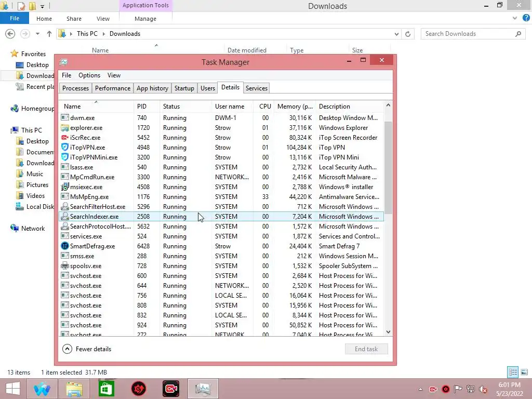Switch to the Services tab
This screenshot has width=532, height=399.
[x=257, y=88]
